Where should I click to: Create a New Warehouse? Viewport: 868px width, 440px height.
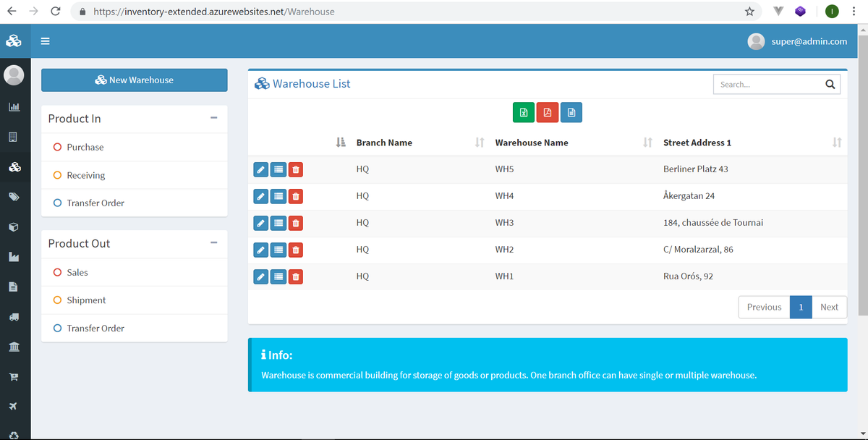pyautogui.click(x=134, y=80)
